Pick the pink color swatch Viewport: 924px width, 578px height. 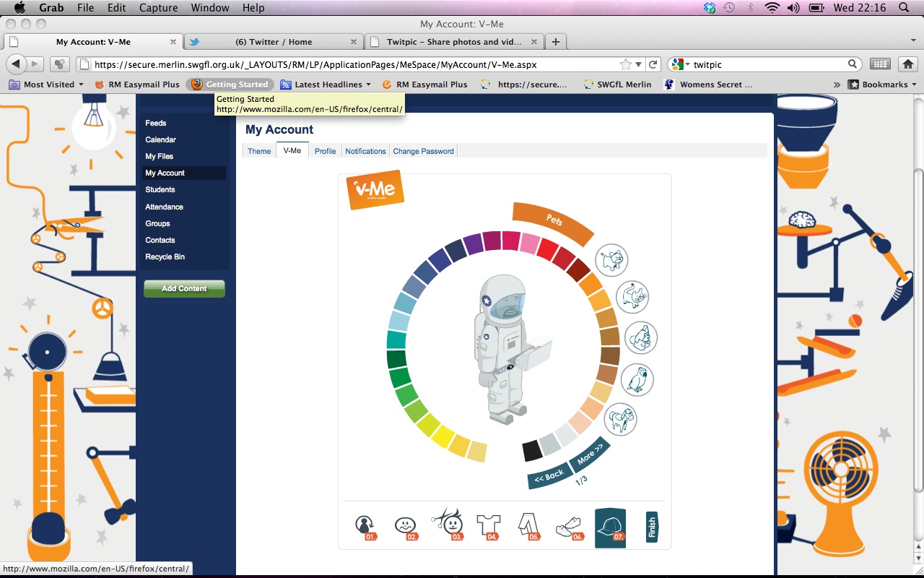(531, 244)
